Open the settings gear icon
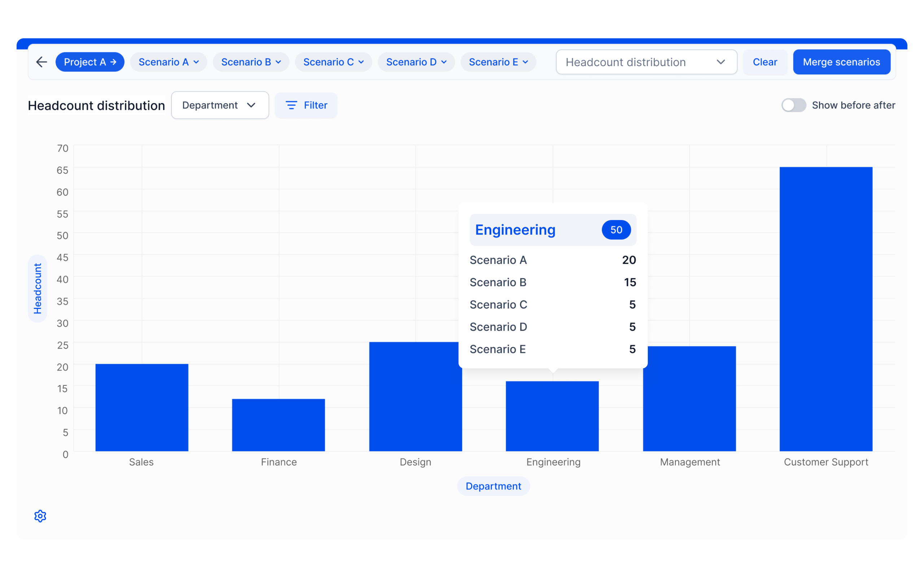Image resolution: width=924 pixels, height=578 pixels. click(40, 516)
